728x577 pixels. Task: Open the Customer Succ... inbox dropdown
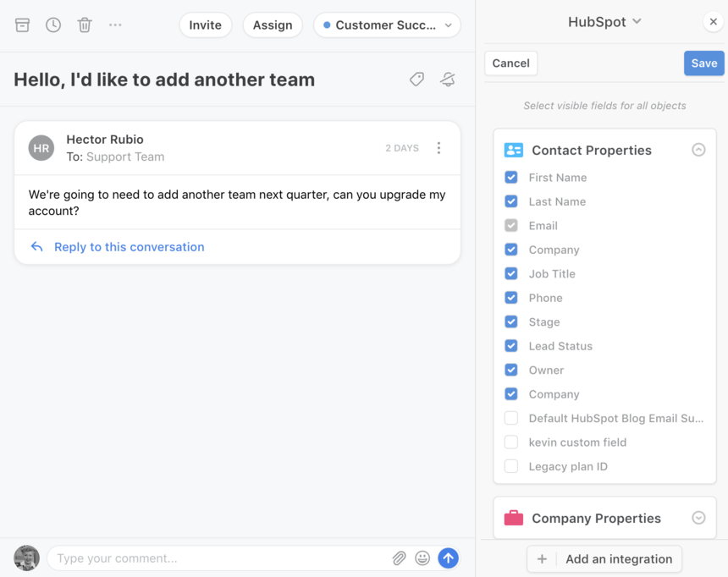[x=387, y=25]
